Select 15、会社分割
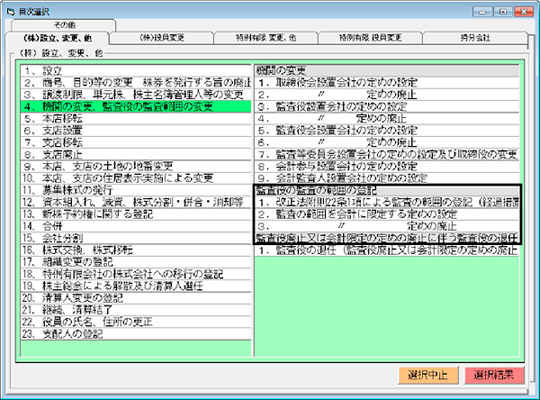 point(136,238)
